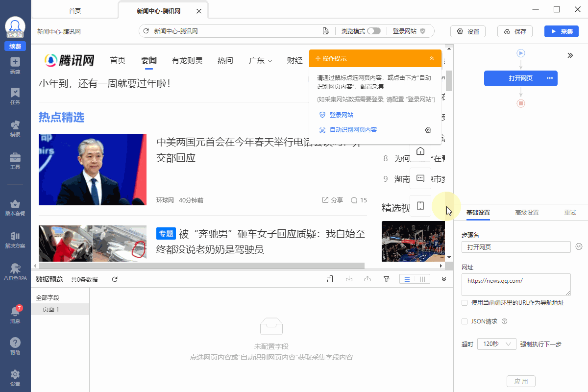Click 登录网站 in the address bar
Viewport: 588px width, 392px height.
(x=409, y=31)
